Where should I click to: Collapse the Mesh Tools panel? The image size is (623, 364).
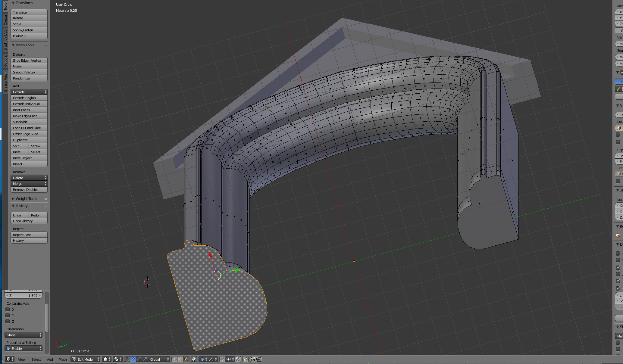tap(13, 45)
